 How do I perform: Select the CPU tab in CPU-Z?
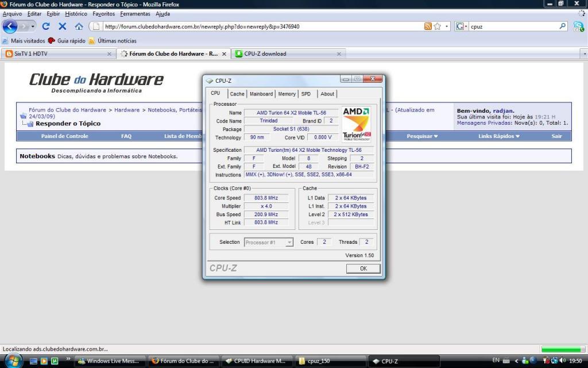click(x=216, y=93)
